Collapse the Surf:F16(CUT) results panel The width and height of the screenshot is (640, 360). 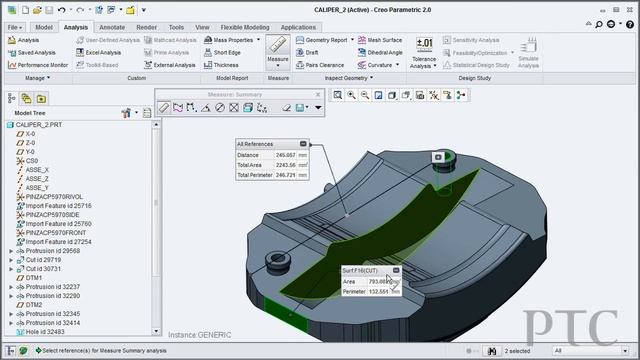(x=396, y=270)
